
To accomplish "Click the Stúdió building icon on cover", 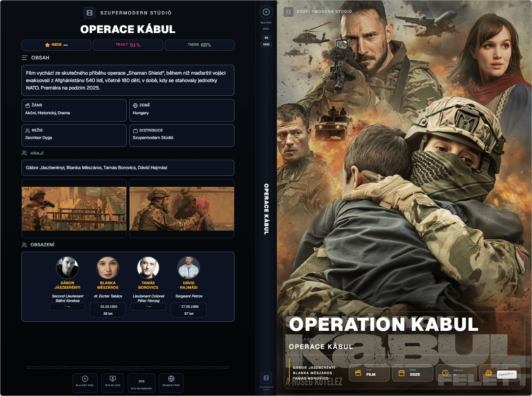I will pyautogui.click(x=489, y=373).
